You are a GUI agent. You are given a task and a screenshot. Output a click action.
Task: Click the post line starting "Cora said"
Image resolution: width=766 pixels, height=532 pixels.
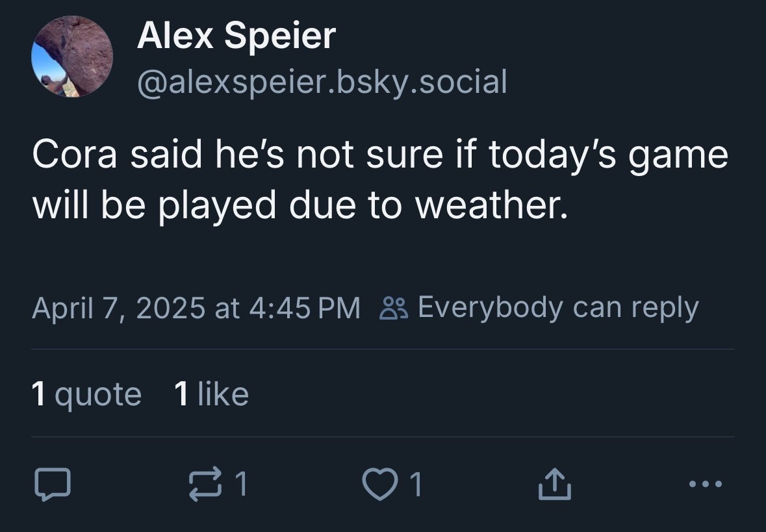point(380,156)
